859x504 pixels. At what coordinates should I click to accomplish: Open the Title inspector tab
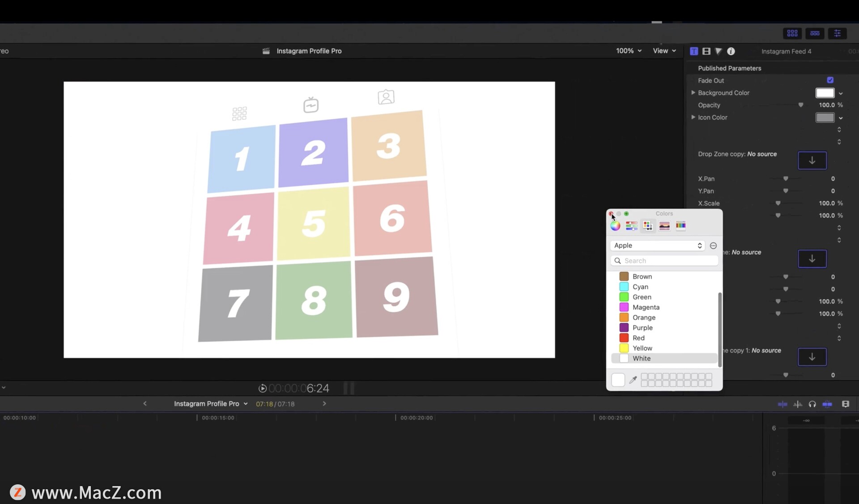[694, 51]
